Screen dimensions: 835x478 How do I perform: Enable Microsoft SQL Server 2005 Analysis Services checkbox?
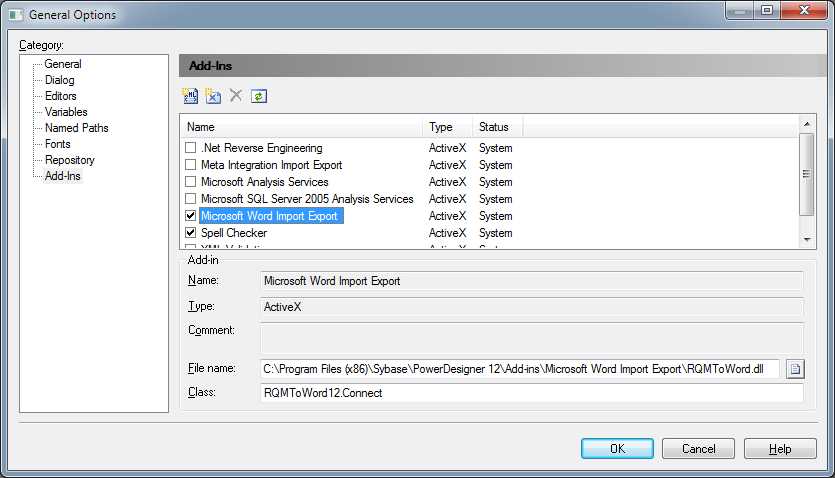pyautogui.click(x=191, y=199)
